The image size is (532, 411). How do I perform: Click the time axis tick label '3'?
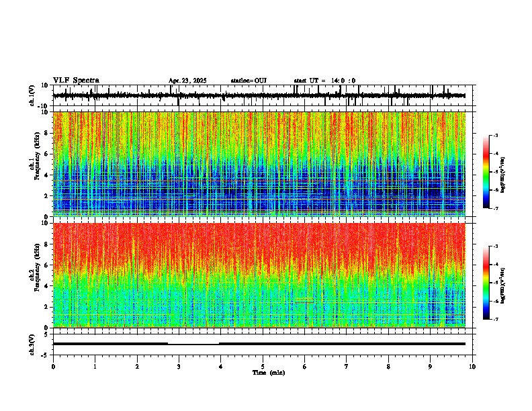179,367
